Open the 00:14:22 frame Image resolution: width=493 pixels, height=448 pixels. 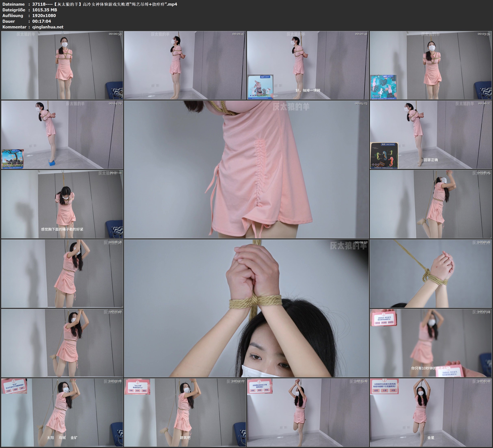(x=185, y=412)
